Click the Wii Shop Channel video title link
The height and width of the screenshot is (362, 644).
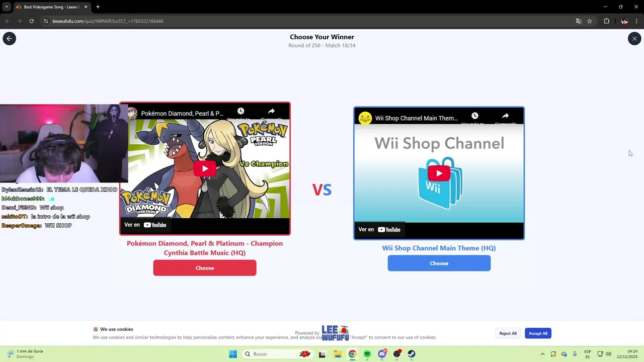coord(417,118)
